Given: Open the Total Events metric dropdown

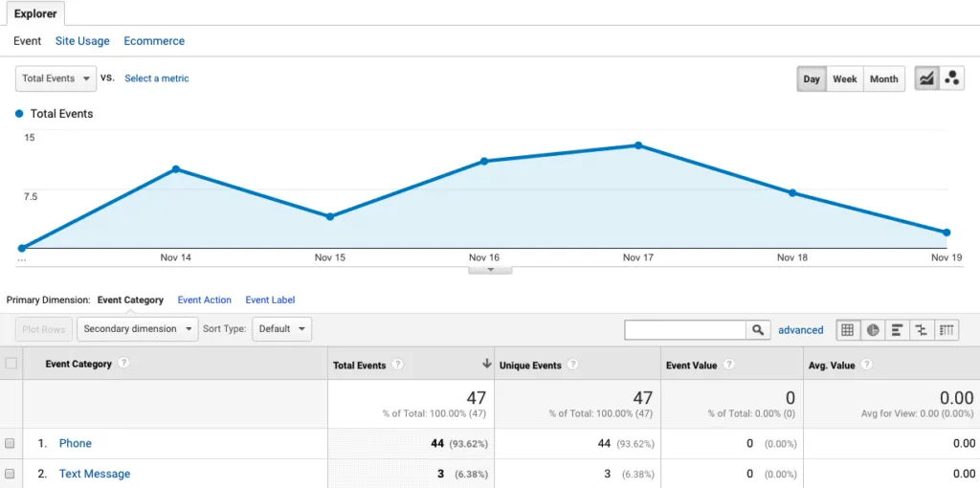Looking at the screenshot, I should click(x=56, y=78).
